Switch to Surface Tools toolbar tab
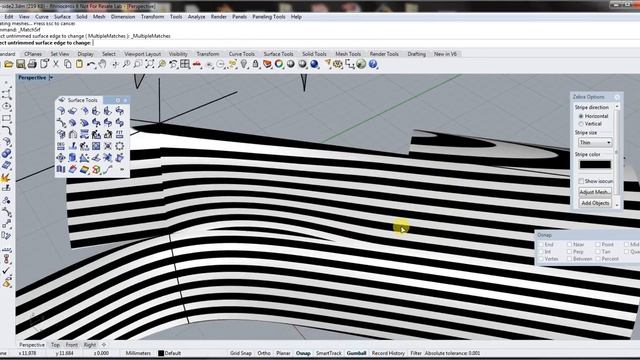Viewport: 640px width, 360px height. (x=278, y=54)
